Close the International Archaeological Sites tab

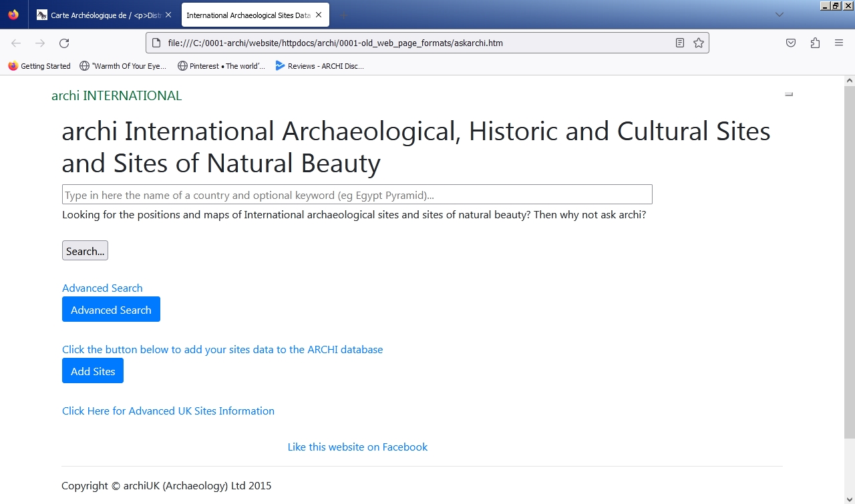pyautogui.click(x=319, y=15)
